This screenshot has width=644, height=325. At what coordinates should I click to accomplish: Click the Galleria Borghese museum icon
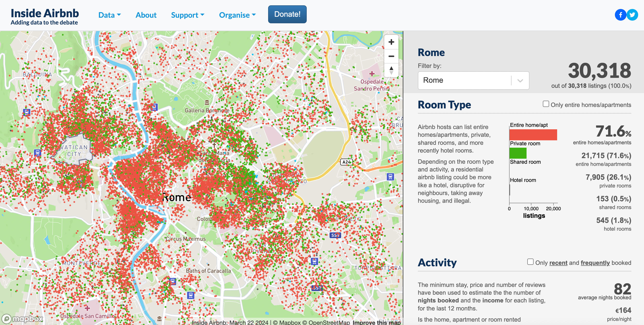[207, 102]
